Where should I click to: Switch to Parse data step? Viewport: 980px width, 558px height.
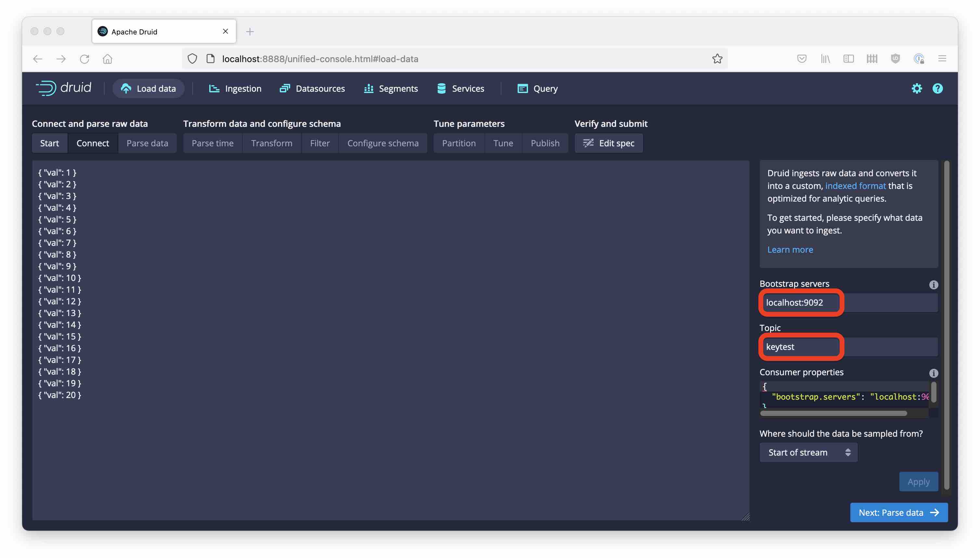147,143
